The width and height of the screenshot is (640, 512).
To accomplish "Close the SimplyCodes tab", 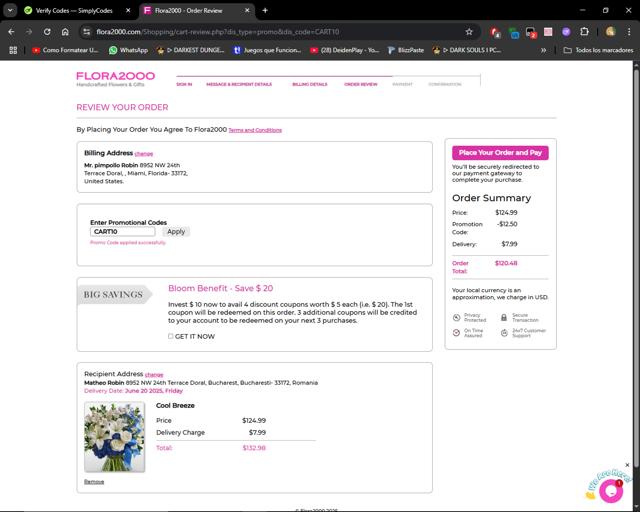I will pos(128,11).
